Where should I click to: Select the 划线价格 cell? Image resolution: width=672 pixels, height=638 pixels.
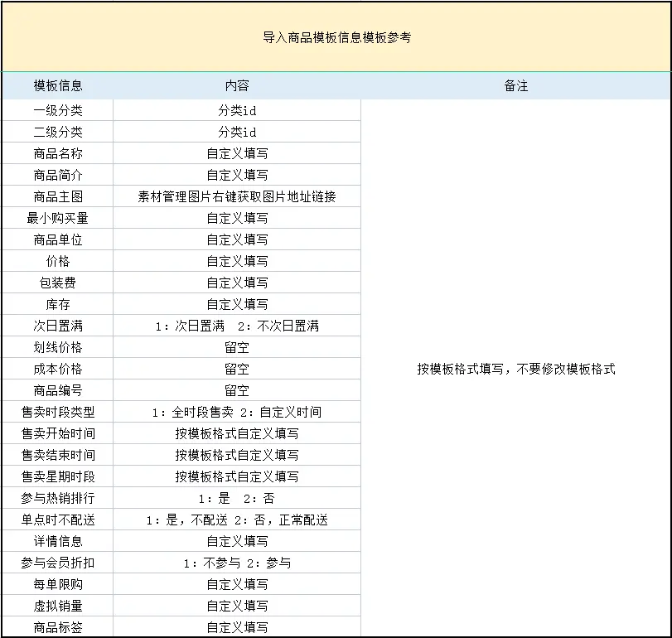(58, 347)
